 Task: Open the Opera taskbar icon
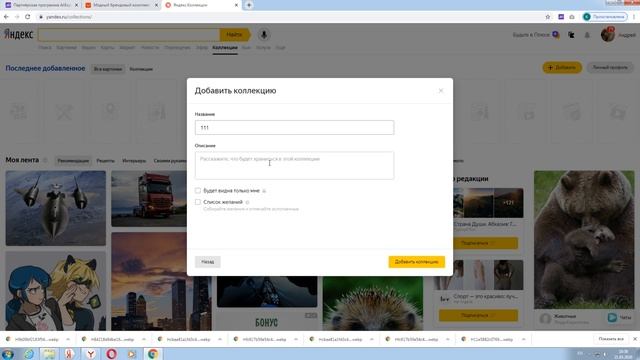(x=111, y=354)
